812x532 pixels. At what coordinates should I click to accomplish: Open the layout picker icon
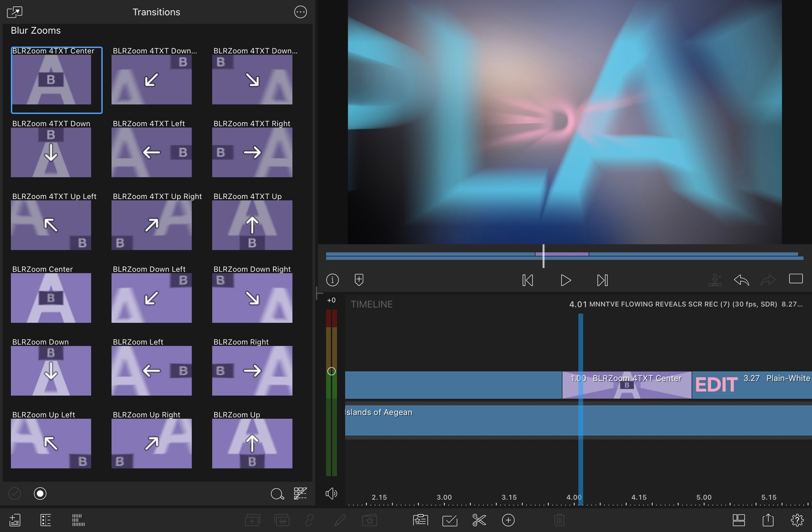click(x=739, y=520)
